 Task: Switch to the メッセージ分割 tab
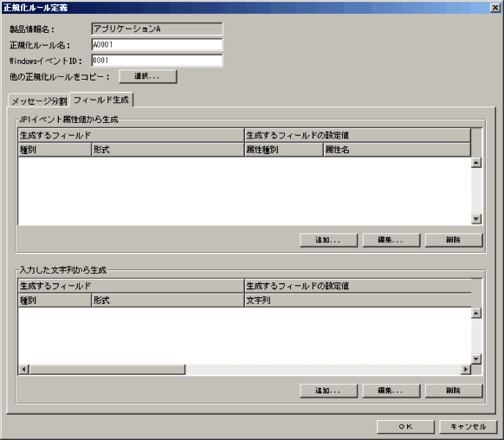(x=39, y=101)
